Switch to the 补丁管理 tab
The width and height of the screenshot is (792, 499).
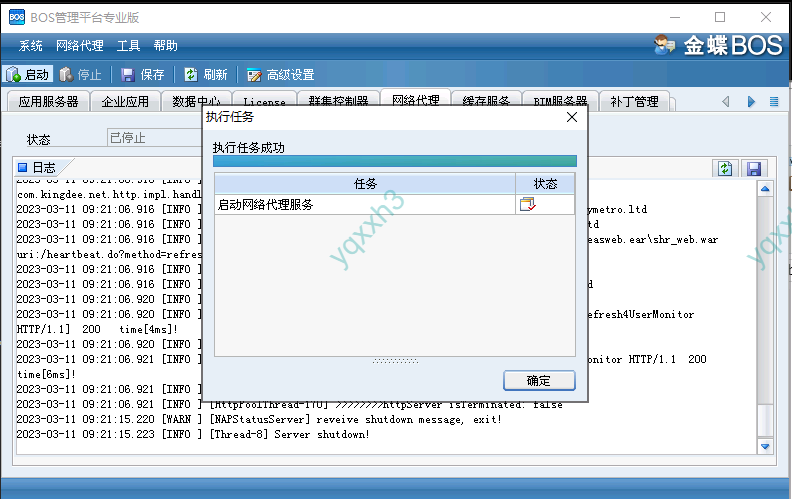[634, 102]
